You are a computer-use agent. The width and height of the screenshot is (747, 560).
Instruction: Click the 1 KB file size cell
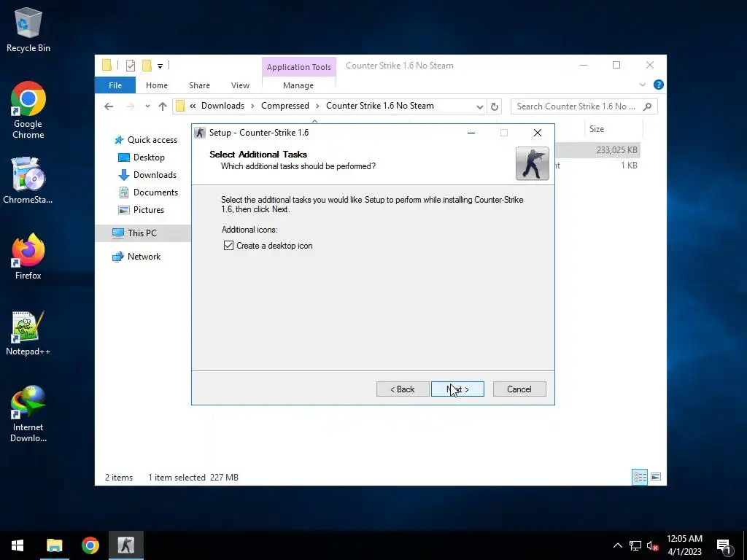click(x=629, y=166)
